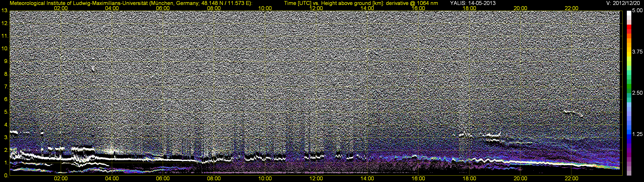Click the 16:00 label on the bottom time axis
Image resolution: width=644 pixels, height=182 pixels.
(418, 179)
